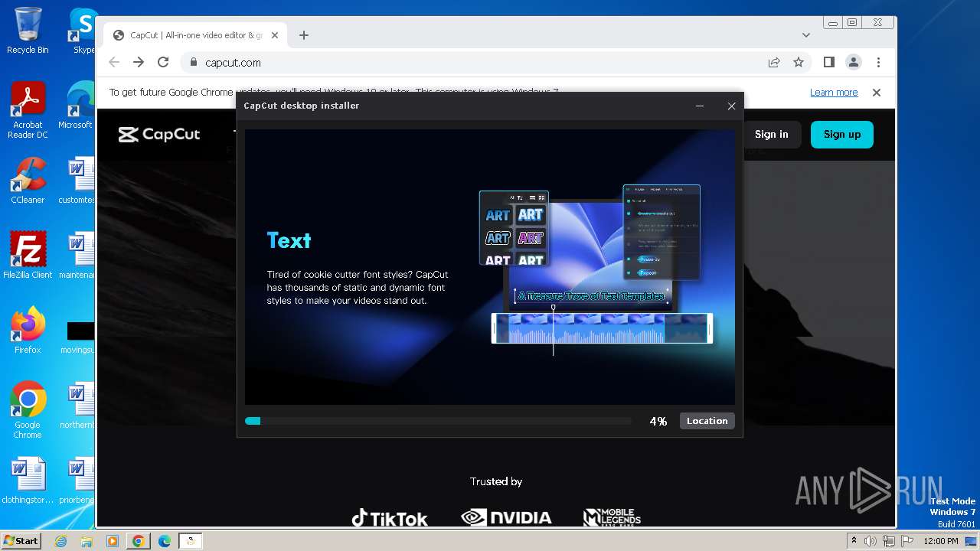Screen dimensions: 980x551
Task: Switch to the CapCut installer taskbar item
Action: [191, 541]
